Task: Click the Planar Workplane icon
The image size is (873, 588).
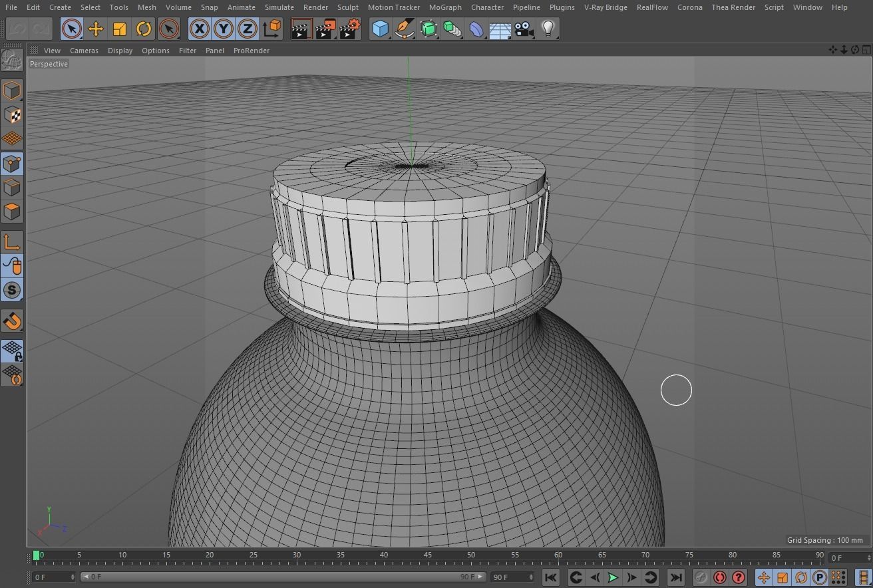Action: pyautogui.click(x=12, y=375)
